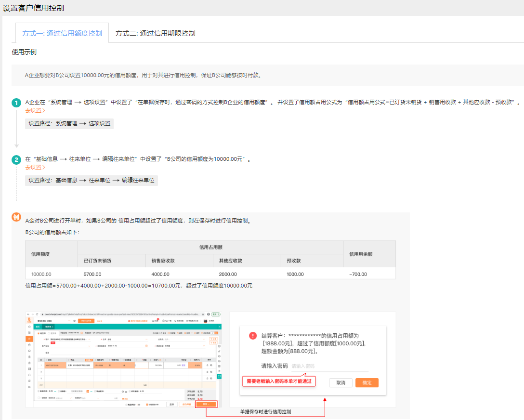Click the orange 例 badge icon
Image resolution: width=524 pixels, height=420 pixels.
pyautogui.click(x=16, y=217)
